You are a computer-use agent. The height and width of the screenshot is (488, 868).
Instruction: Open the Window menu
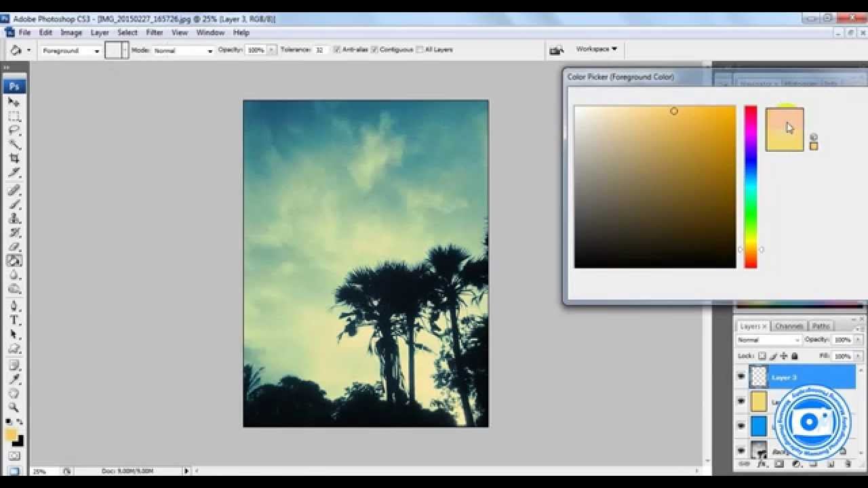210,33
